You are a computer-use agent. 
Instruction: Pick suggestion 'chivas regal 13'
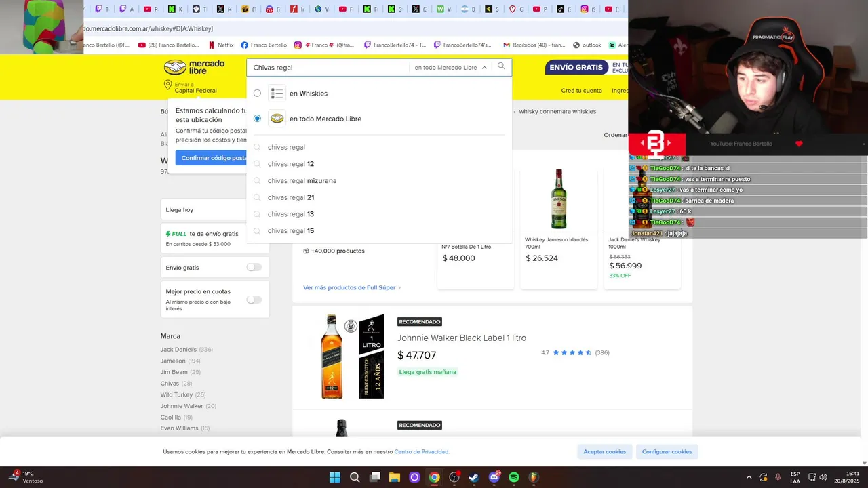(x=379, y=214)
